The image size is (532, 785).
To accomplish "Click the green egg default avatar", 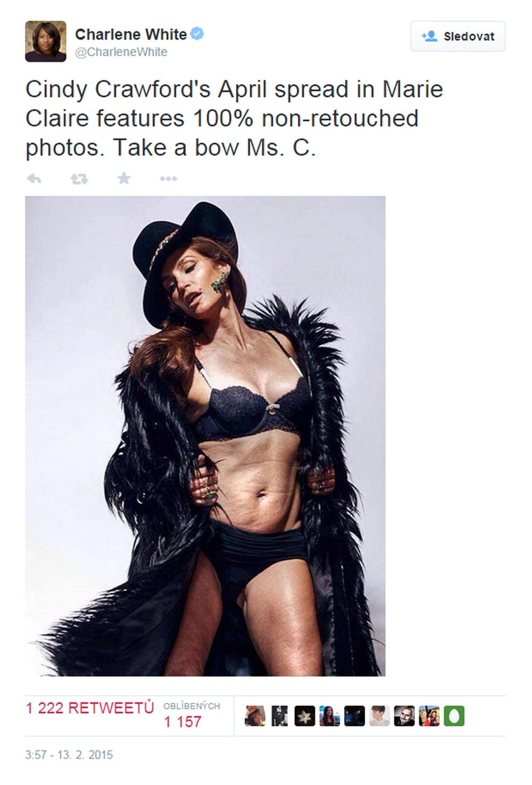I will coord(454,716).
